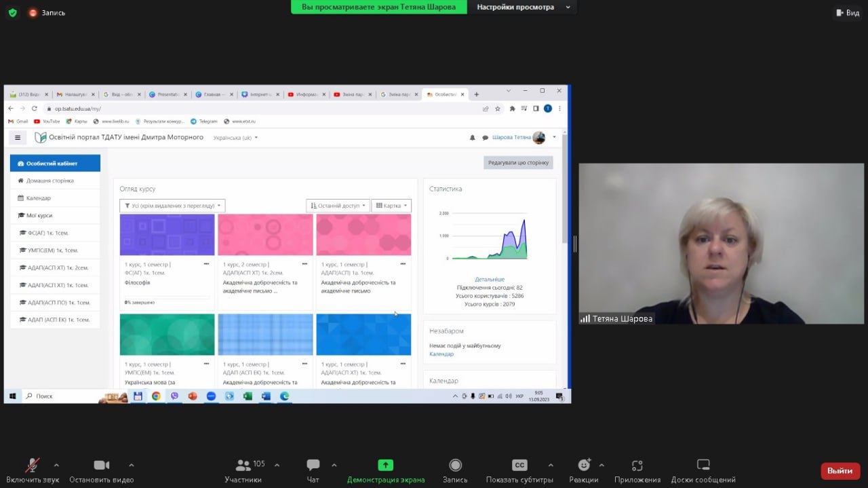Open three-dot menu of the Філософія card
This screenshot has width=868, height=488.
point(206,264)
